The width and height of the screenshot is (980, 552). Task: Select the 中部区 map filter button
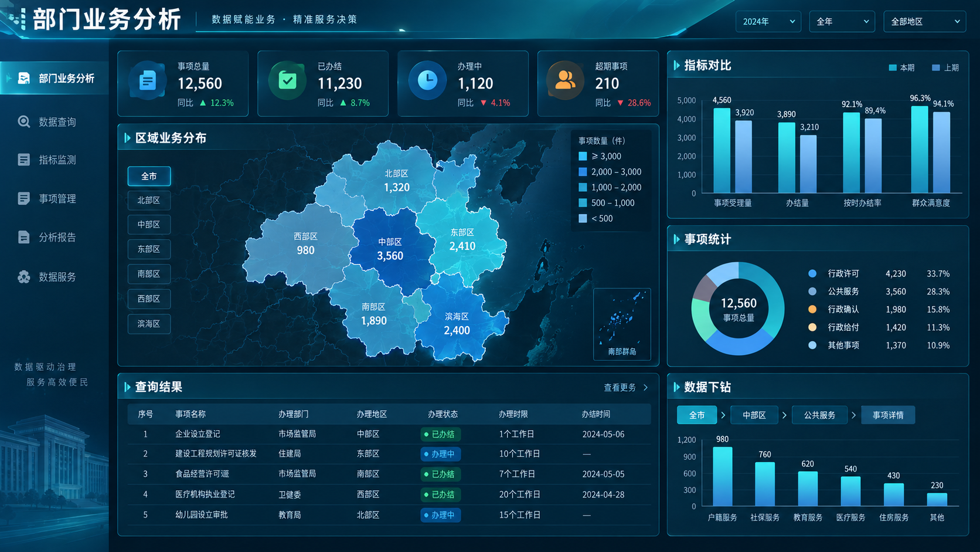pyautogui.click(x=149, y=225)
